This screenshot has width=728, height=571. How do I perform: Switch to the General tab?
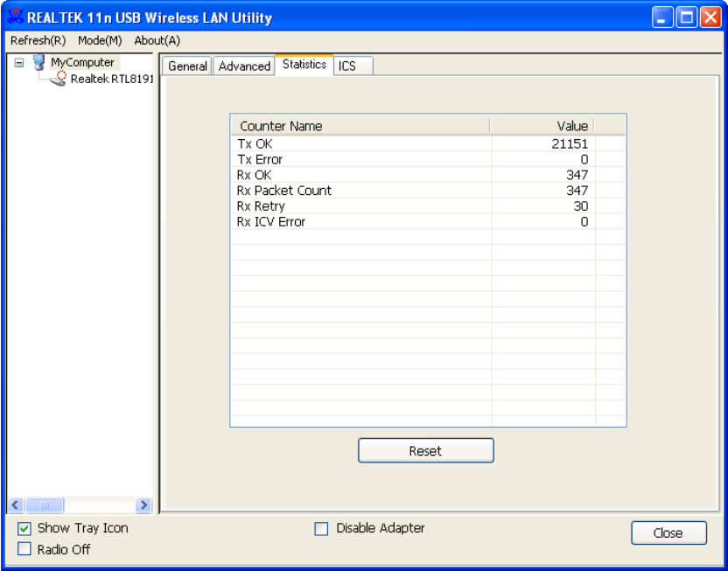[x=187, y=66]
